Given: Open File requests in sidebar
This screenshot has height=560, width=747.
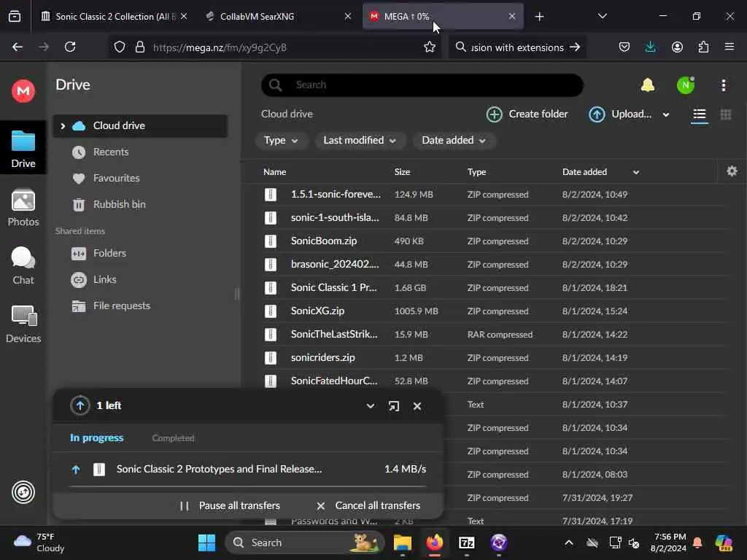Looking at the screenshot, I should click(122, 306).
